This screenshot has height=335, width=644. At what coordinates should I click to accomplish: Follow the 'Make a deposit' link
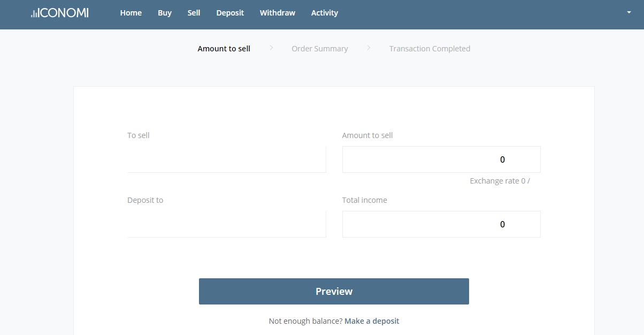coord(372,321)
